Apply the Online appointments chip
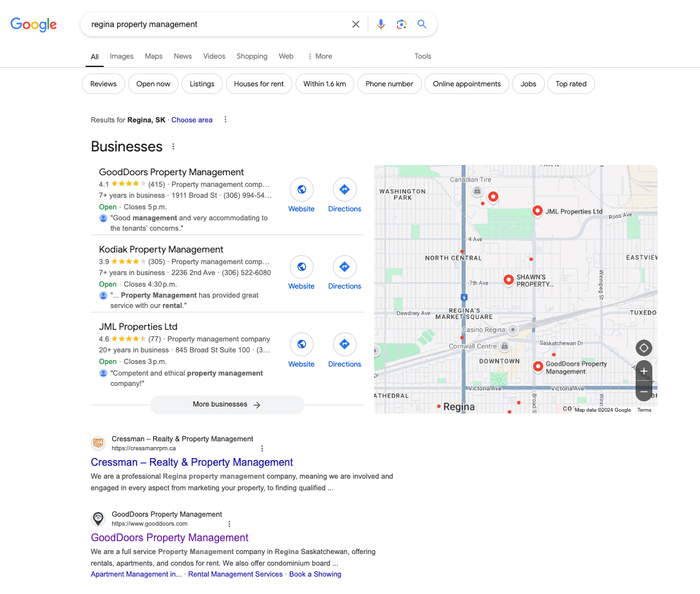 pos(466,84)
